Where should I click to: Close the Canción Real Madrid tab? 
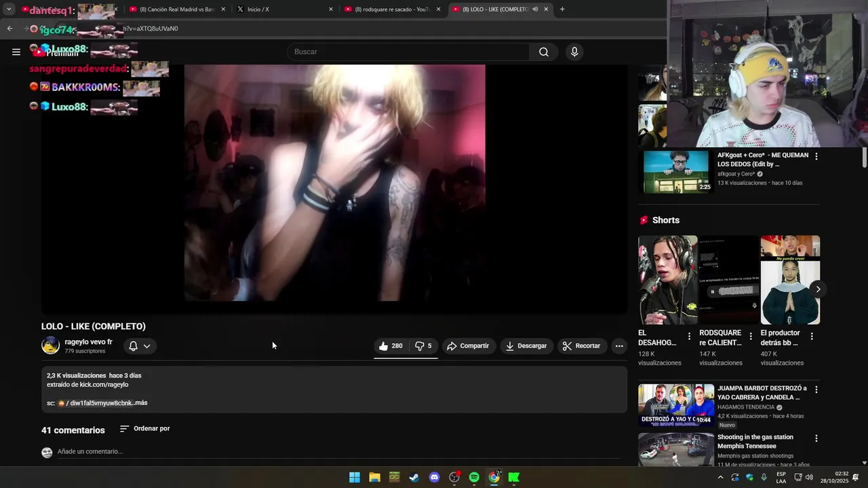tap(223, 9)
